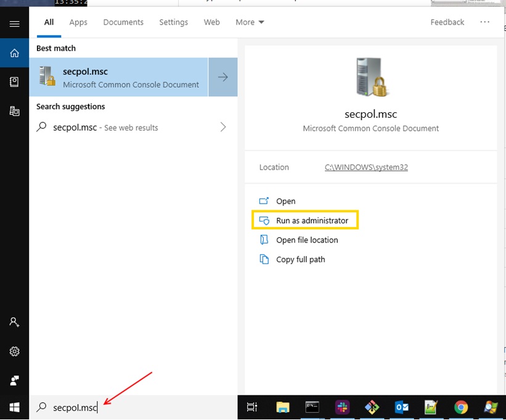This screenshot has width=506, height=420.
Task: Click the hamburger menu icon in sidebar
Action: click(14, 24)
